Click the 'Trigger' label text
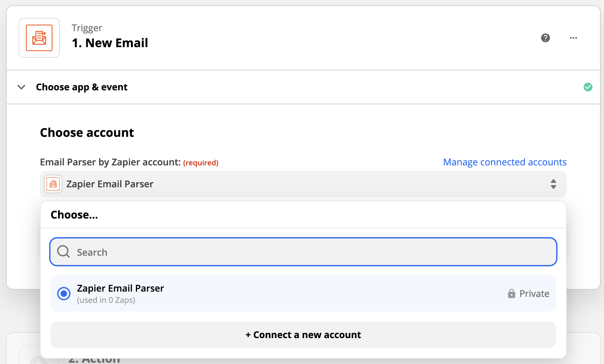The height and width of the screenshot is (364, 604). click(x=87, y=28)
